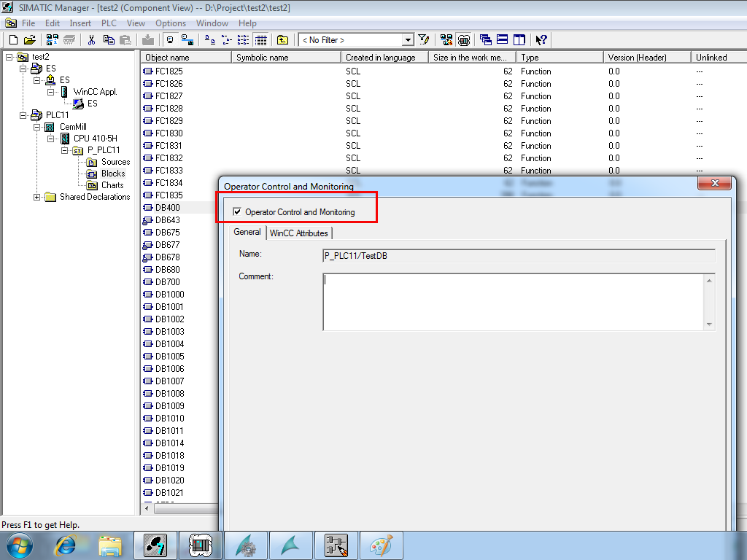Click the Cut scissors icon

pos(91,40)
